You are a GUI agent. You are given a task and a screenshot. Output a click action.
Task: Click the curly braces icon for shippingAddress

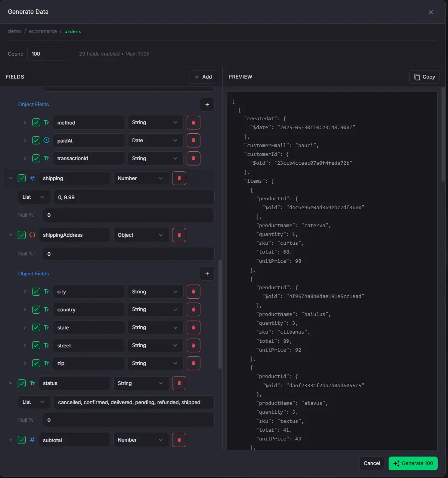click(x=32, y=235)
